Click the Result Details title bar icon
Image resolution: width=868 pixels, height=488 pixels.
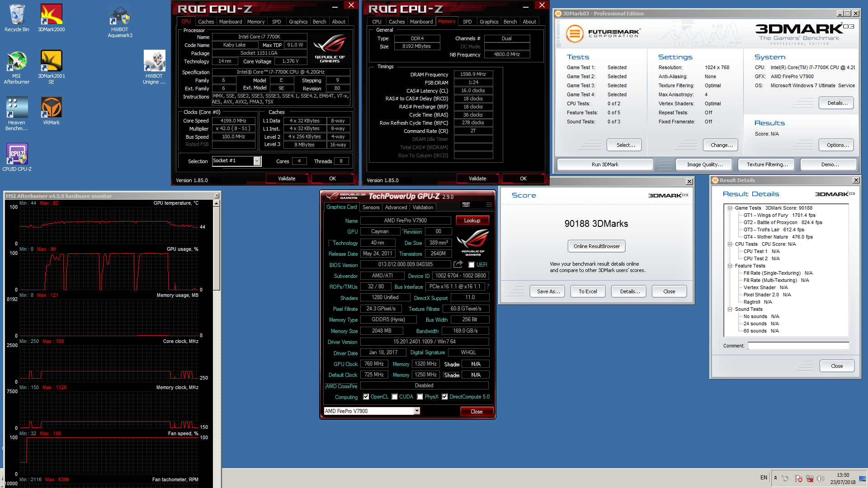coord(715,180)
